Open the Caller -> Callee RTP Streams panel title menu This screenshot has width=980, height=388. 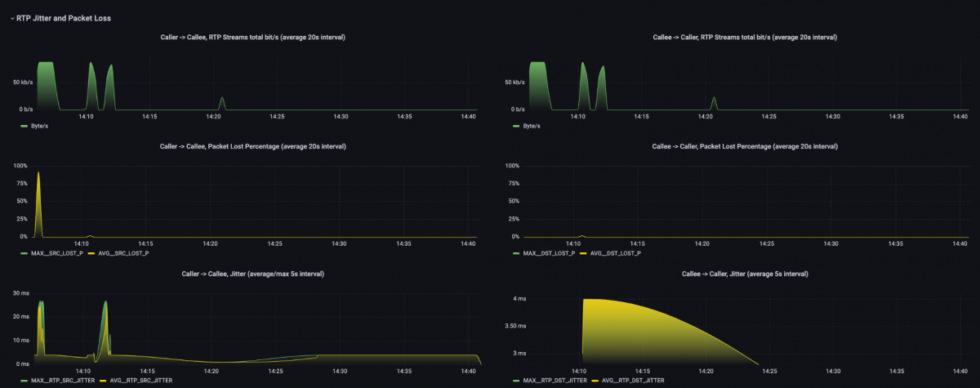pyautogui.click(x=252, y=38)
